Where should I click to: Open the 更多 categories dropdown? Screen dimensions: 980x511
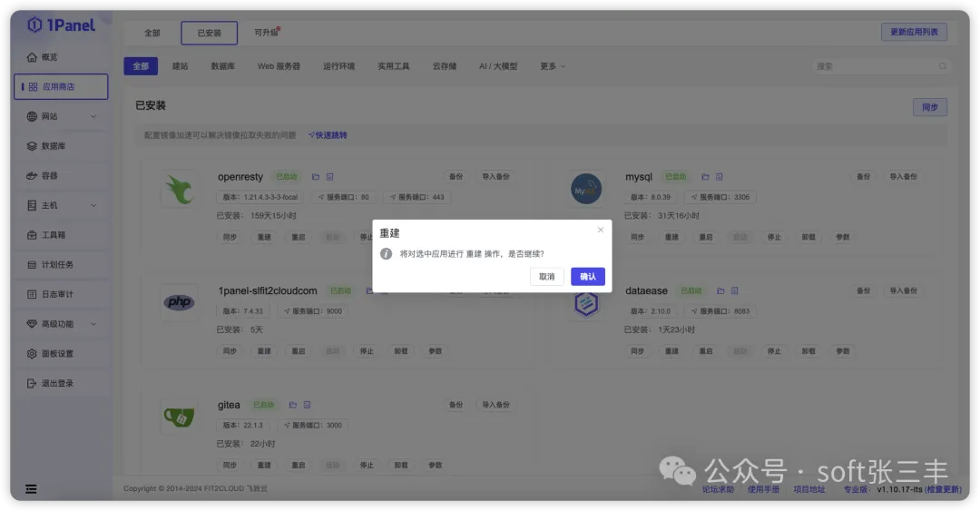click(553, 66)
